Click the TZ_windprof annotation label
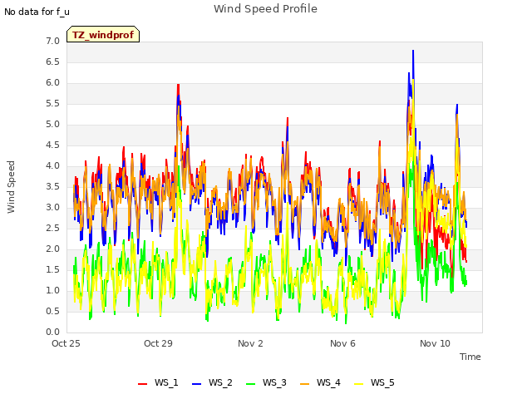 pyautogui.click(x=103, y=34)
